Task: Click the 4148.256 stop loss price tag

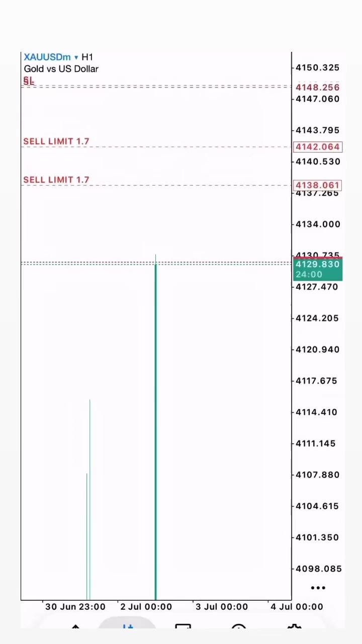Action: 317,88
